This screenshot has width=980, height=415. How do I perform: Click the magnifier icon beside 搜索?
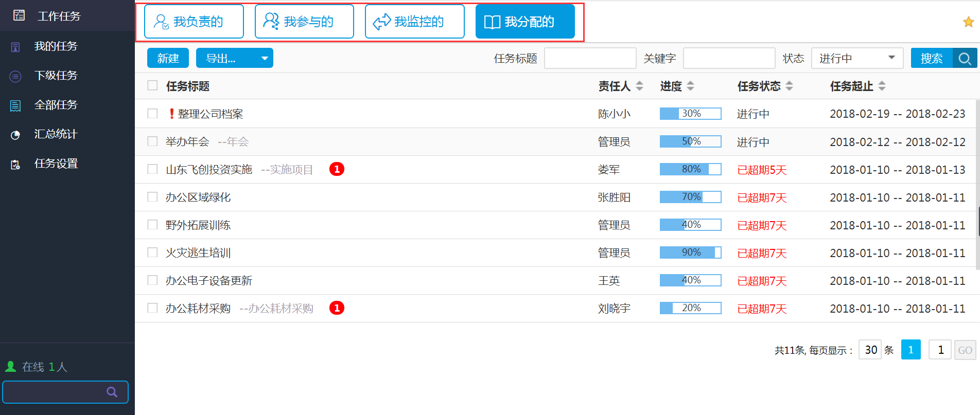(965, 59)
